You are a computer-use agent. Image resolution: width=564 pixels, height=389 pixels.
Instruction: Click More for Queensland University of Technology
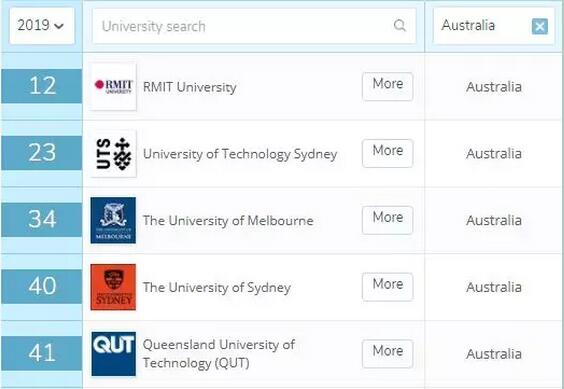pyautogui.click(x=387, y=354)
